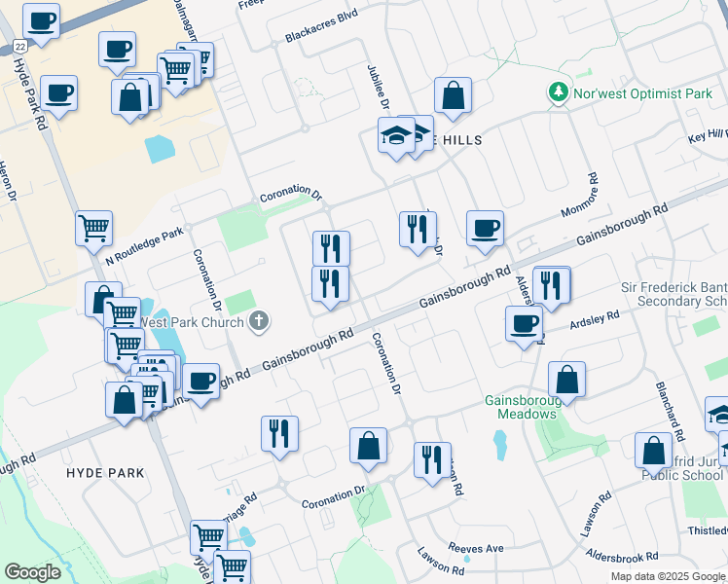This screenshot has height=584, width=728.
Task: Open the Map data ©2025 Google attribution
Action: (x=668, y=576)
